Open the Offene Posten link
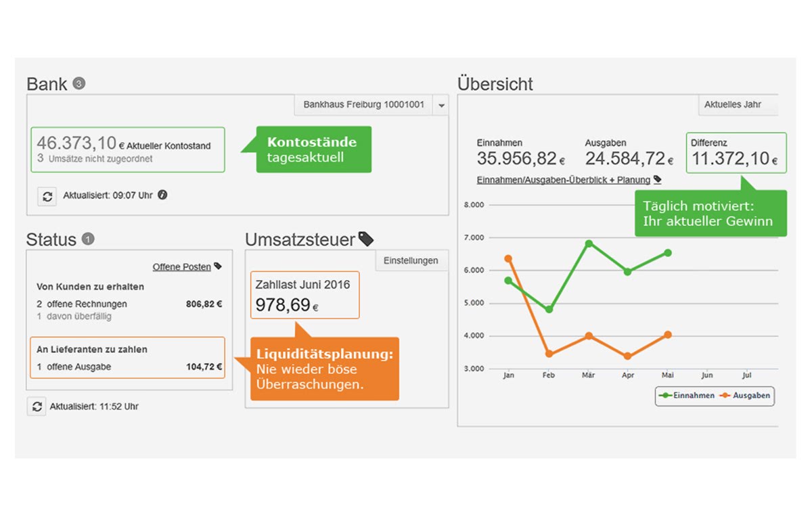This screenshot has height=516, width=812. (181, 267)
